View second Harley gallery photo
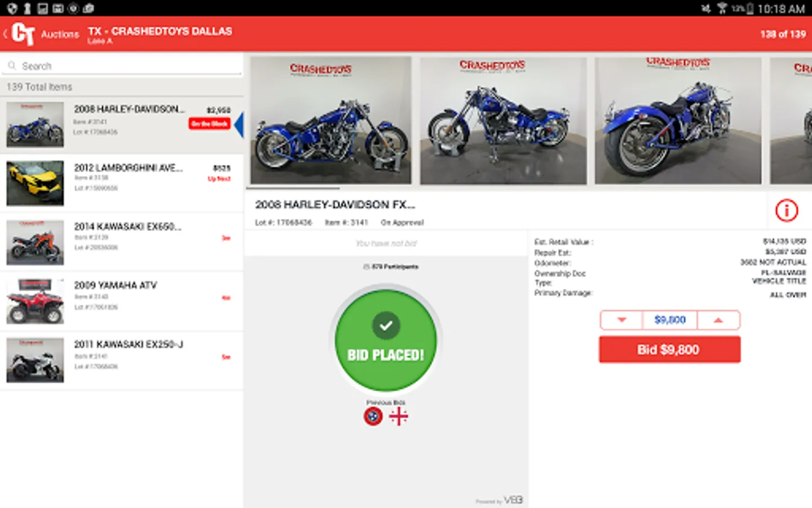 tap(503, 121)
